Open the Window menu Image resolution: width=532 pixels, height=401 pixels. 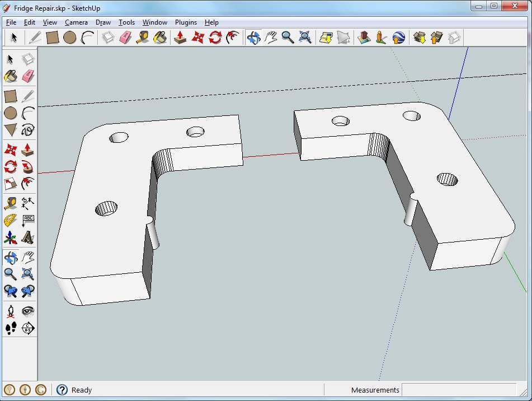click(x=155, y=22)
